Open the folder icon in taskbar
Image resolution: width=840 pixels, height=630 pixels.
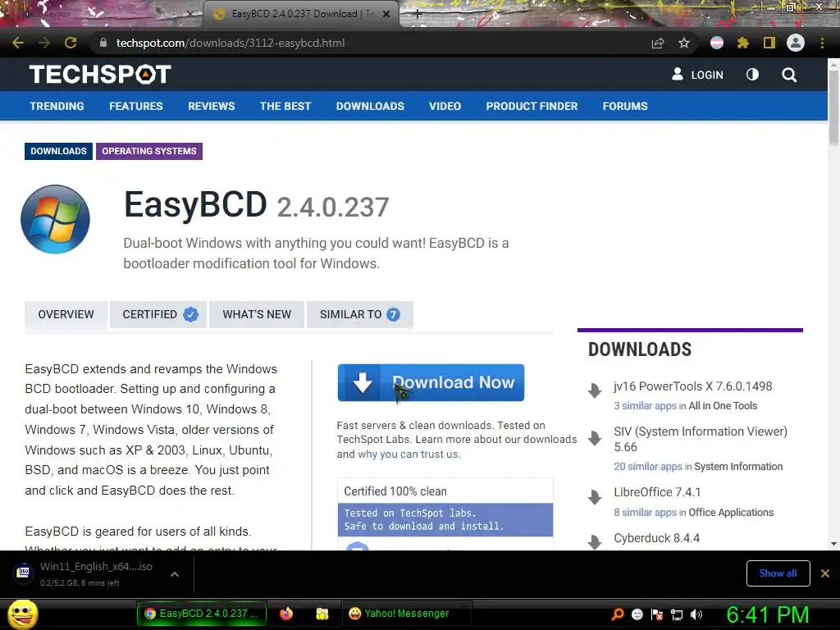pos(322,614)
